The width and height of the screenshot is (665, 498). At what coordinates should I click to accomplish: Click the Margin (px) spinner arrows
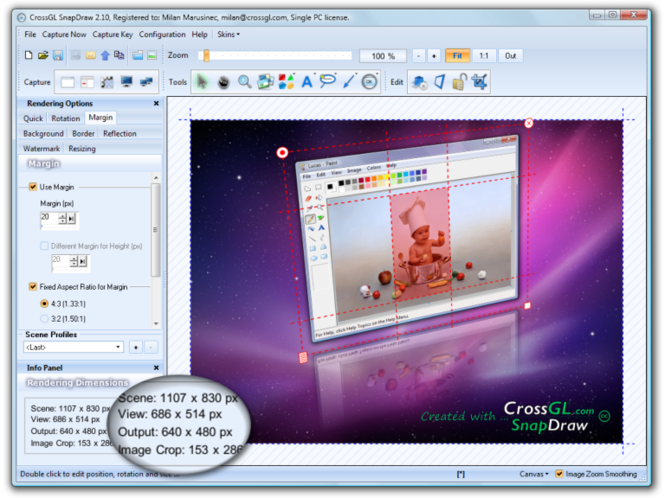click(x=62, y=218)
